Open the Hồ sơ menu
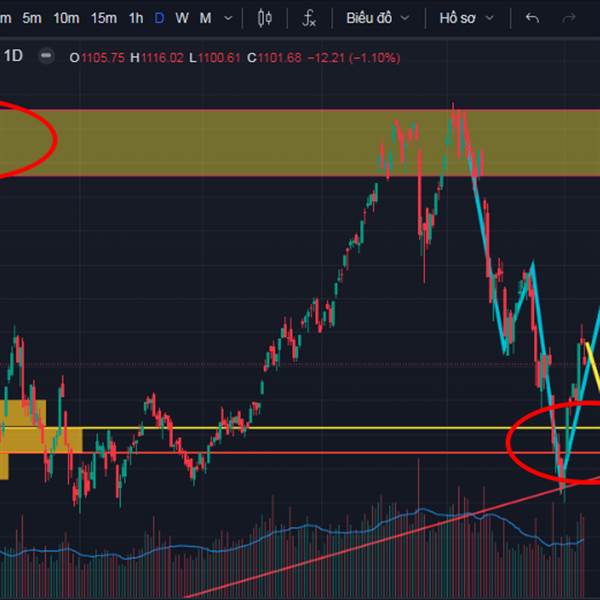The image size is (600, 600). coord(458,18)
